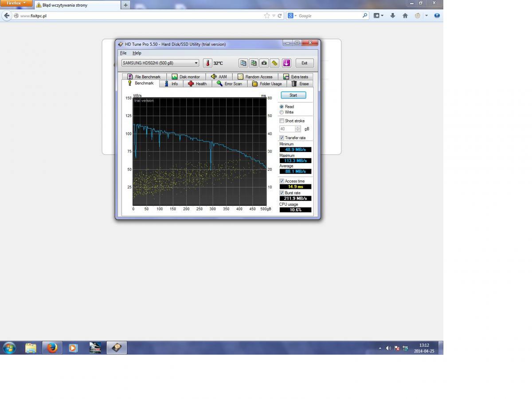The height and width of the screenshot is (399, 532).
Task: Click the thermometer temperature icon
Action: 207,63
